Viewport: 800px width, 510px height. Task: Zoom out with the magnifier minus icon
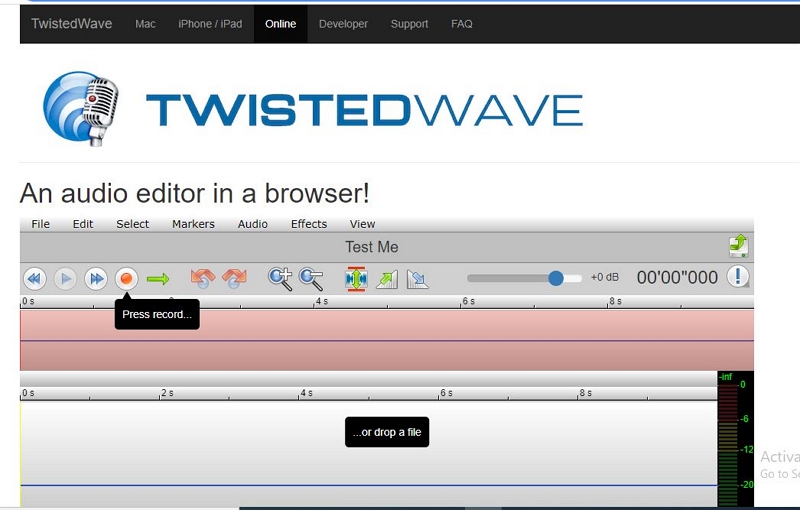pos(311,279)
